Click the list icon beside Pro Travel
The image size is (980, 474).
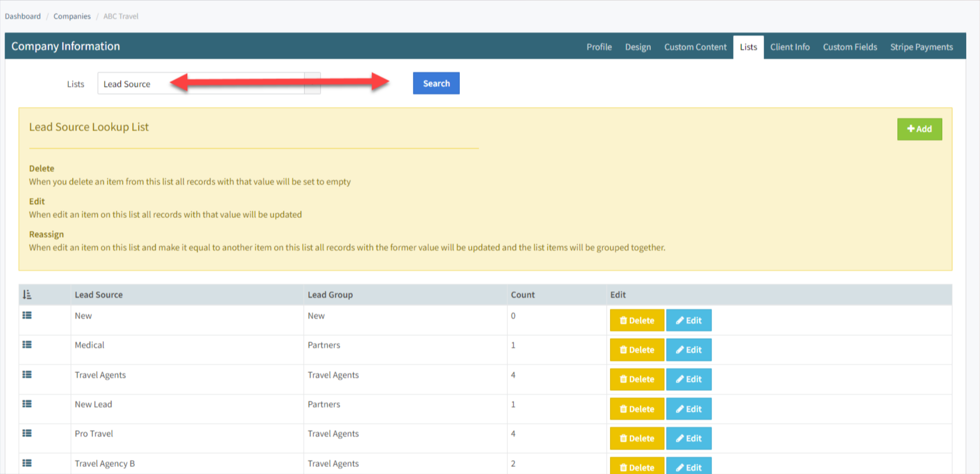click(x=27, y=433)
